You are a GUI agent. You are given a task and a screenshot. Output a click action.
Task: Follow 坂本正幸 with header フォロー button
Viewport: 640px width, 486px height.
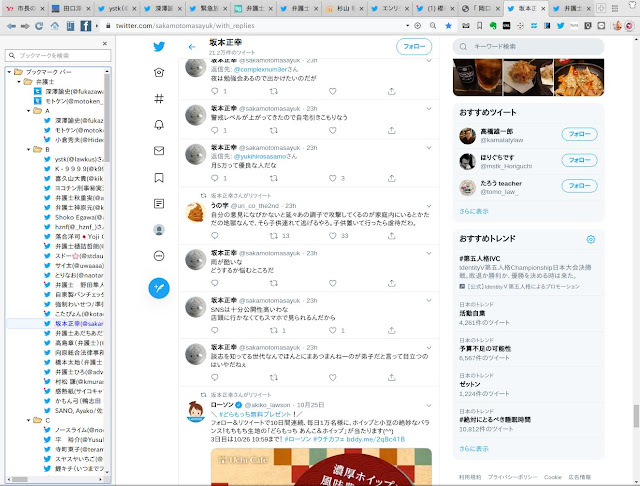tap(414, 47)
